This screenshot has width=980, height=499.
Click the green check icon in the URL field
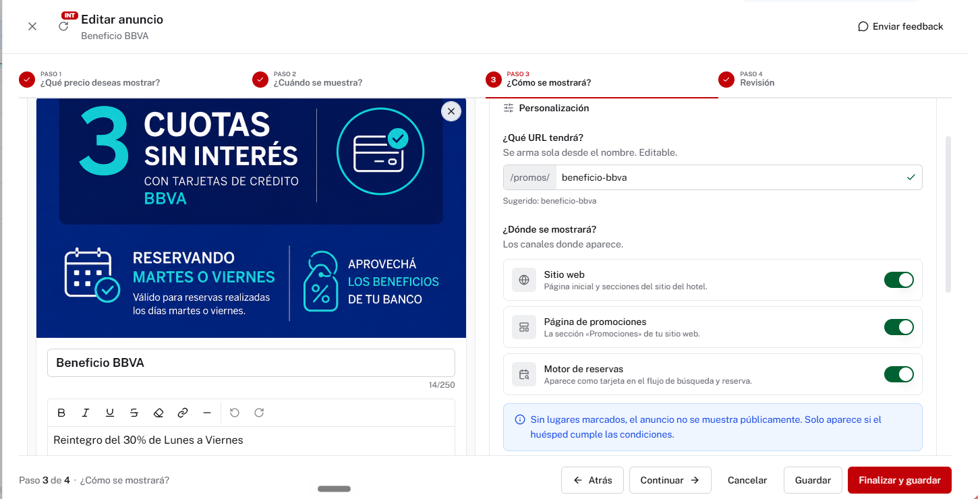(911, 177)
